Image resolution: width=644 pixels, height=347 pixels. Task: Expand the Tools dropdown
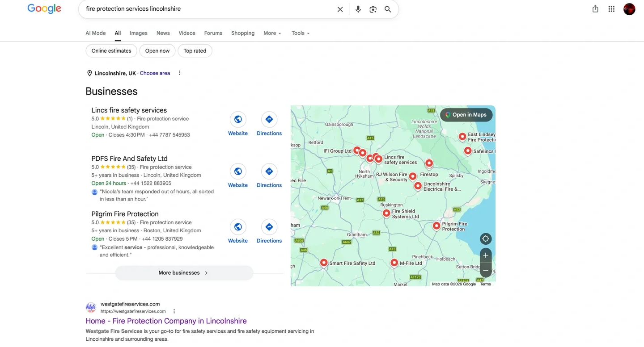pos(301,33)
